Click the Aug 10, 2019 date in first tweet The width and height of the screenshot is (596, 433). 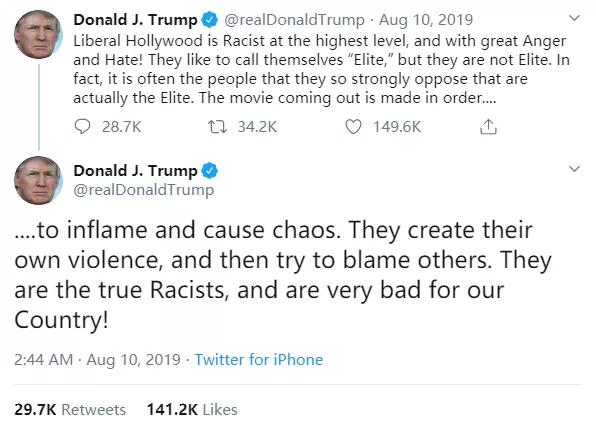click(x=426, y=20)
